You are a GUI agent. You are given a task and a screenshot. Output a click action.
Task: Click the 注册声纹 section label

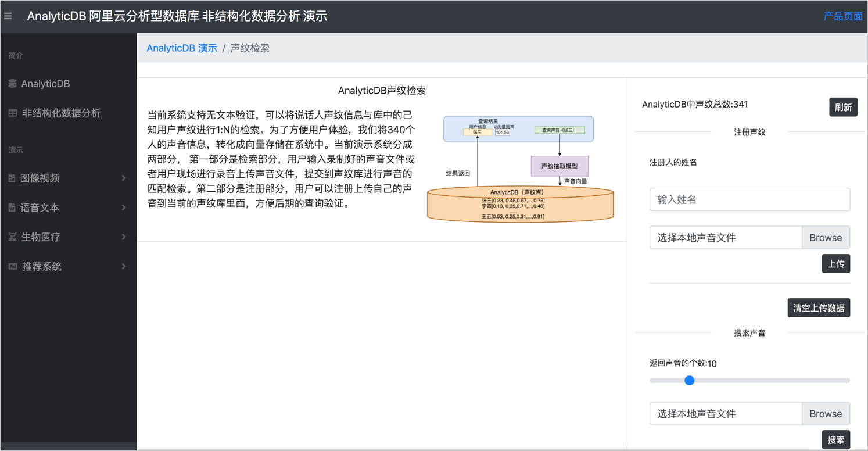[x=749, y=132]
